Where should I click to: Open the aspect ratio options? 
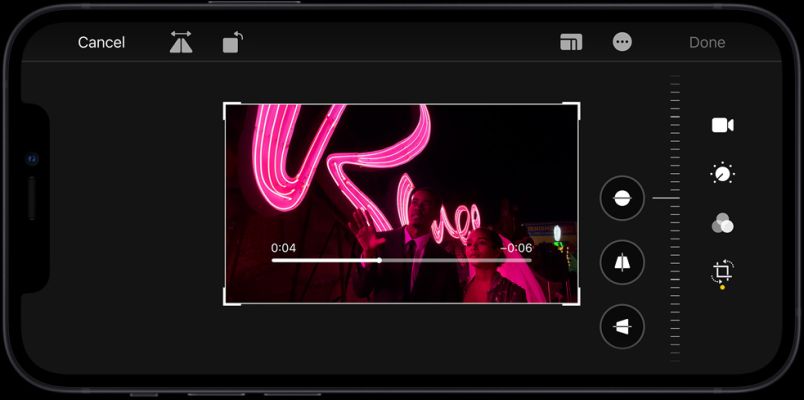coord(571,42)
